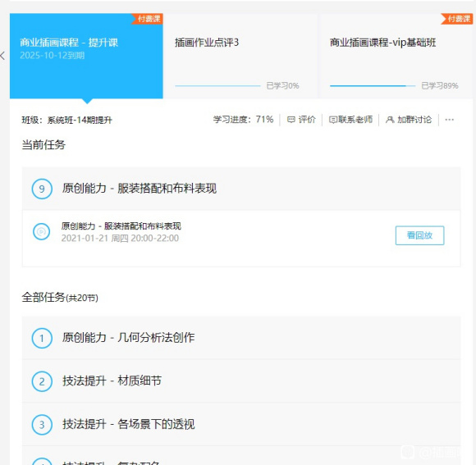This screenshot has width=476, height=465.
Task: Click the playback circle icon for the lesson
Action: tap(41, 232)
